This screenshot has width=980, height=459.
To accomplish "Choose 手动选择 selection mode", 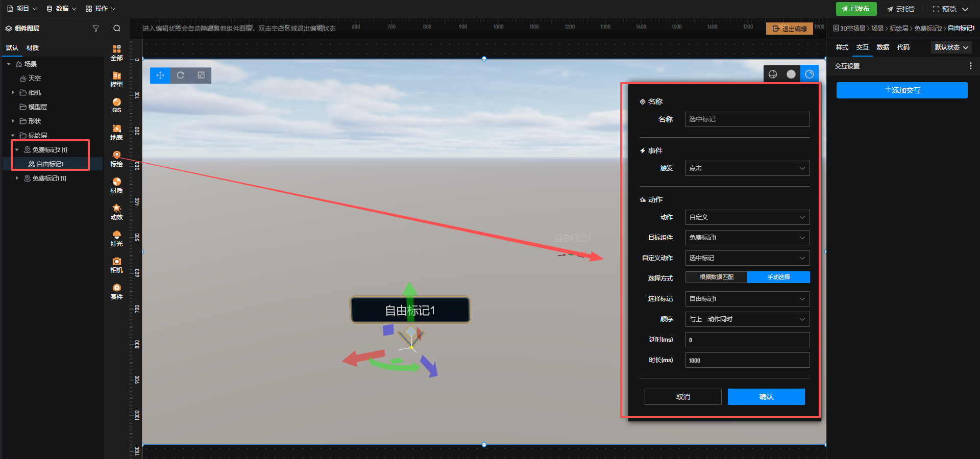I will pyautogui.click(x=778, y=277).
